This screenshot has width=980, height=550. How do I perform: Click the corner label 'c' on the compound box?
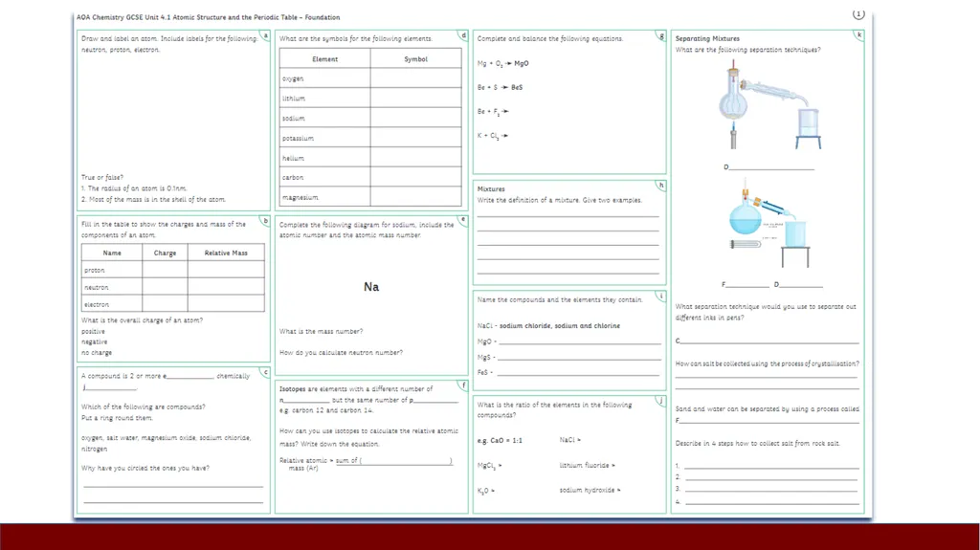(266, 372)
